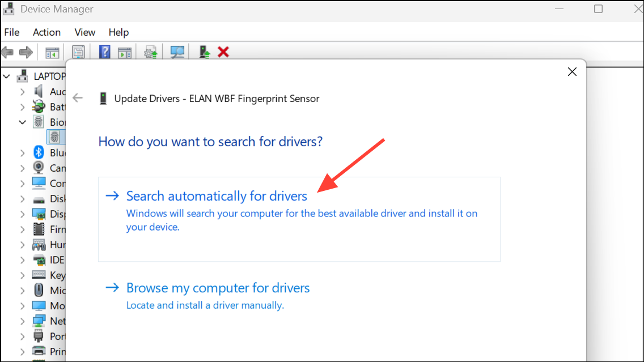Select the Keyboards icon
644x362 pixels.
[x=39, y=275]
